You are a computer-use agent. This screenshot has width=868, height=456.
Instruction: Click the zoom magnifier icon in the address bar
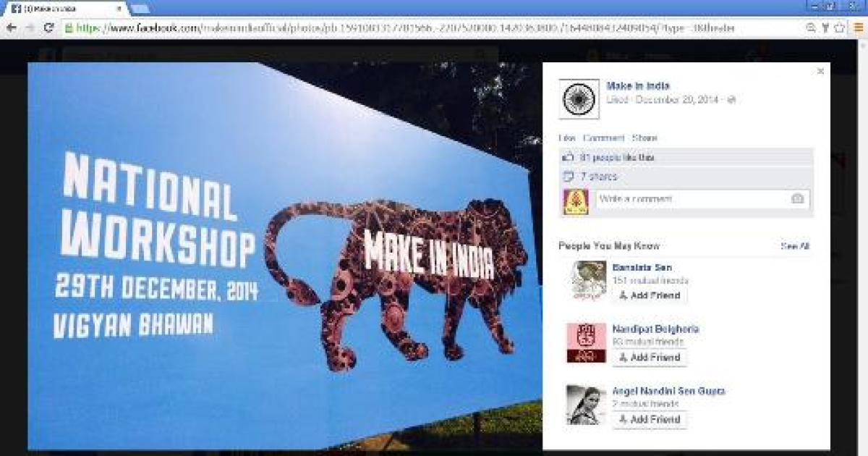coord(812,28)
